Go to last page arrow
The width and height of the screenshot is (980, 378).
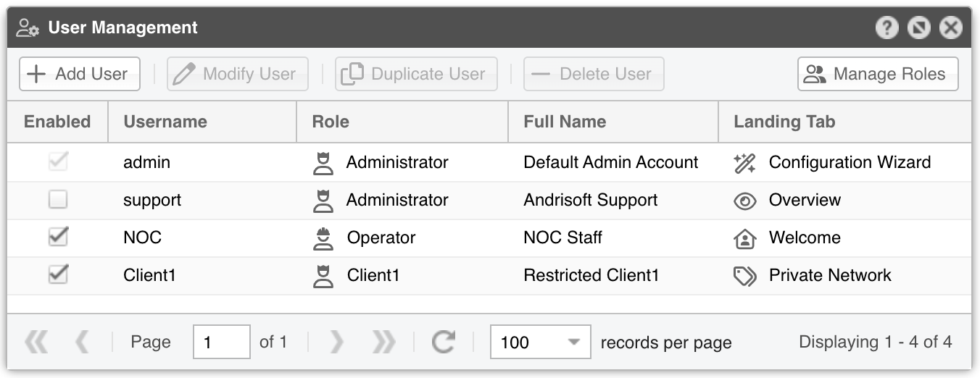click(x=383, y=342)
